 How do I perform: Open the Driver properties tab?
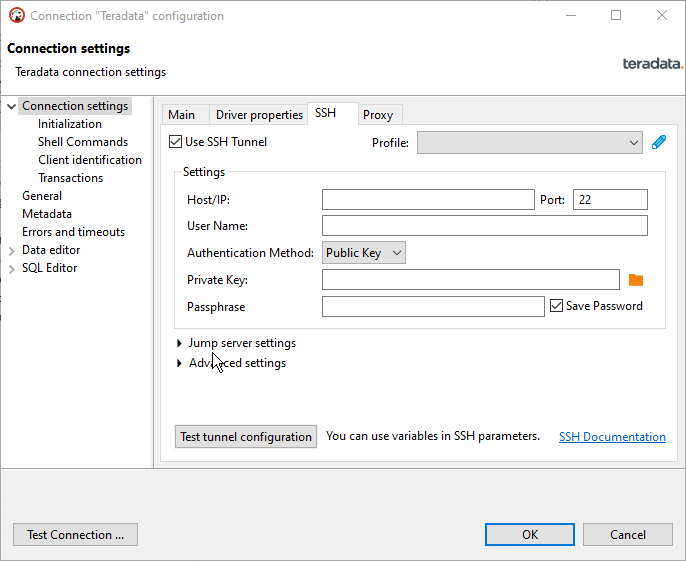click(259, 115)
